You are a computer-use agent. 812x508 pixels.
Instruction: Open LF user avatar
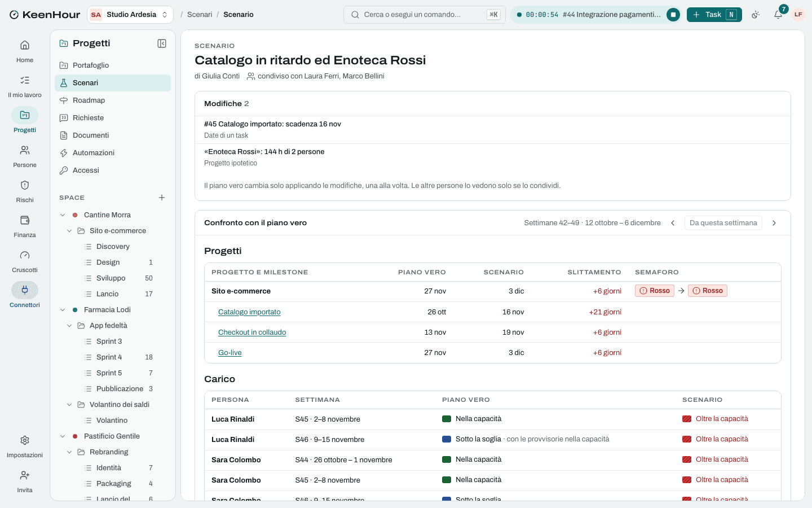pos(798,15)
